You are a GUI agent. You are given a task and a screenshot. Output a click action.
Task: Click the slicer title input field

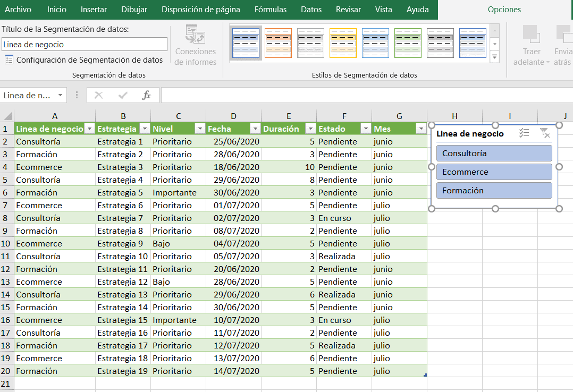pyautogui.click(x=85, y=44)
